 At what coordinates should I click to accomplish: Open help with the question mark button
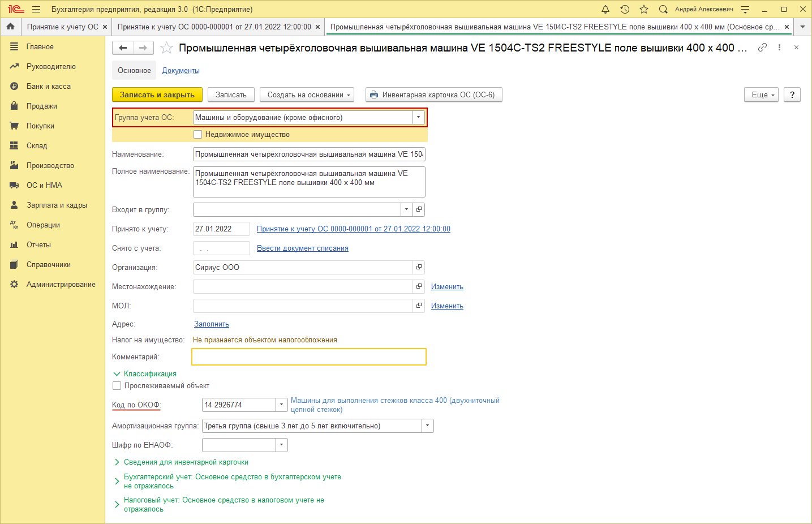[x=792, y=95]
